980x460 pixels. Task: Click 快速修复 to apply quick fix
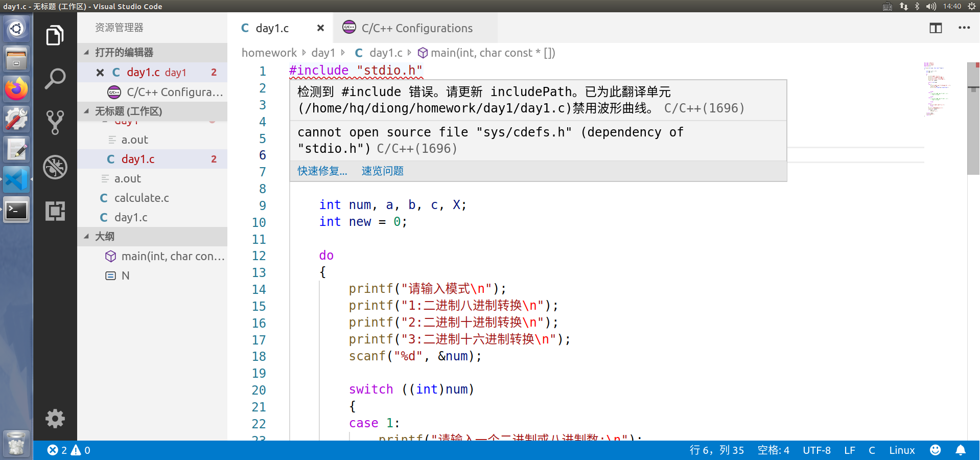(x=322, y=171)
